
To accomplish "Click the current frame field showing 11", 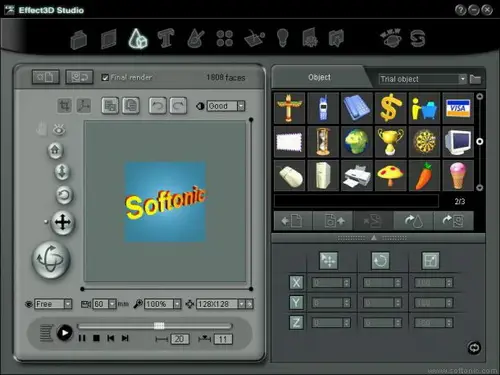I will (x=223, y=339).
